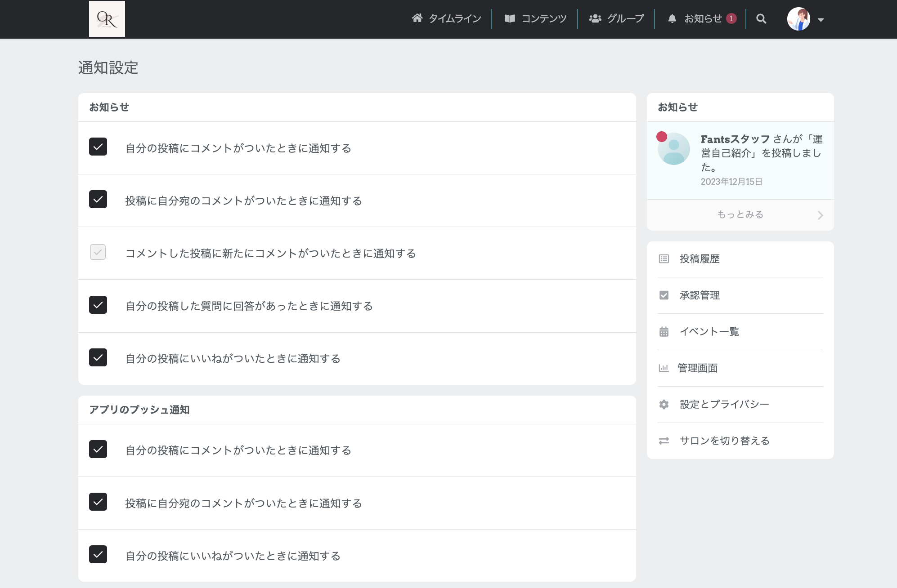The height and width of the screenshot is (588, 897).
Task: Navigate to タイムライン in the top menu
Action: (x=455, y=18)
